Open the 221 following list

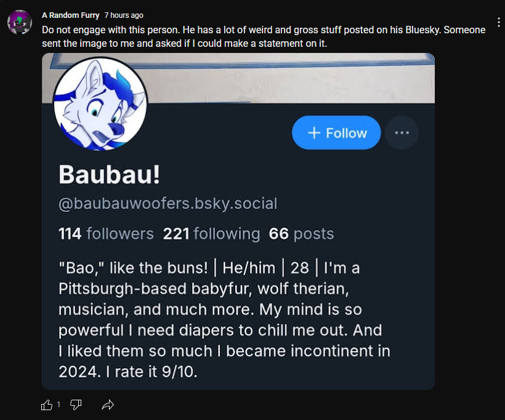coord(211,234)
